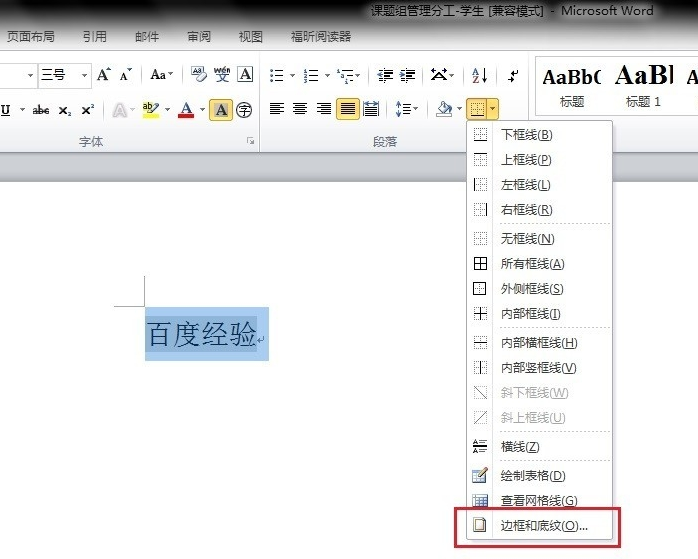Screen dimensions: 698x559
Task: Open 边框和底纹(O)... dialog
Action: coord(540,526)
